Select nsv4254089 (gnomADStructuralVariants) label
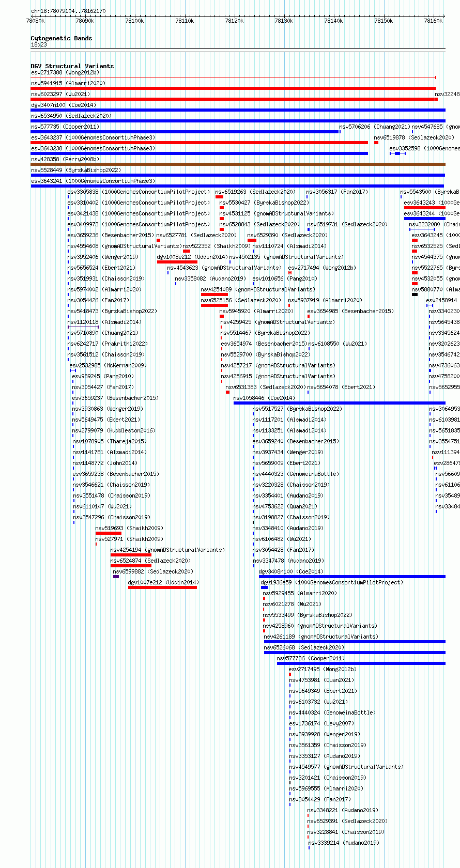 (258, 289)
